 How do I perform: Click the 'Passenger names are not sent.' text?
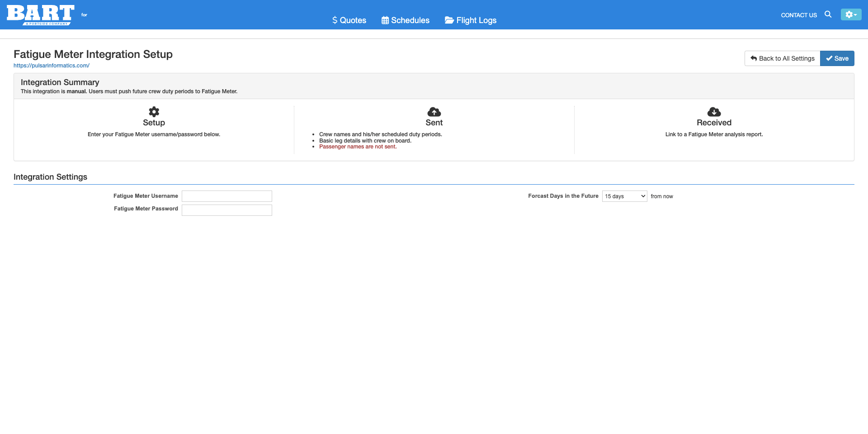[x=358, y=147]
